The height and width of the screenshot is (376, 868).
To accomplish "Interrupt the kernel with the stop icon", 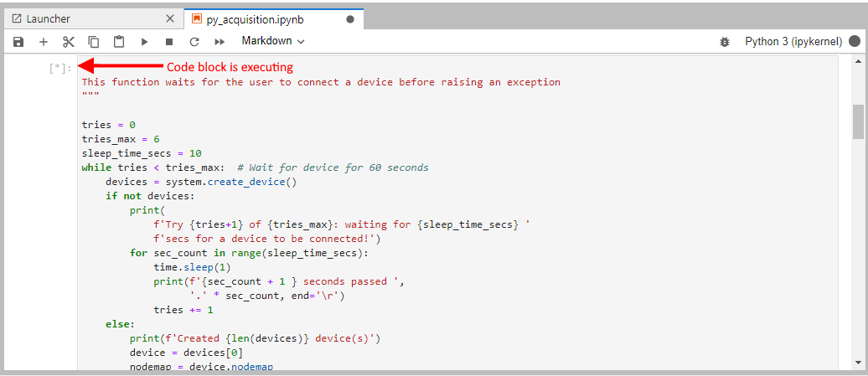I will pos(169,41).
